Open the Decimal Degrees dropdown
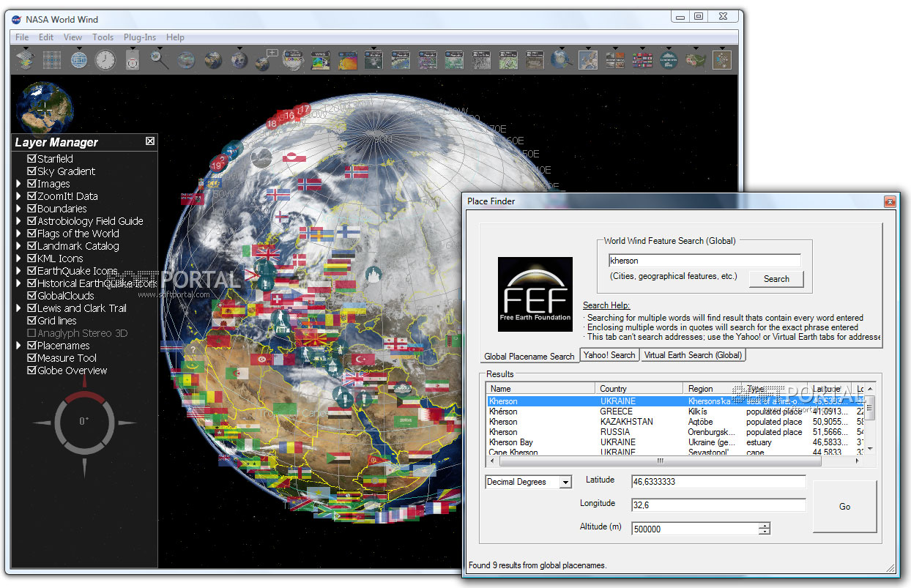This screenshot has width=911, height=588. tap(565, 482)
